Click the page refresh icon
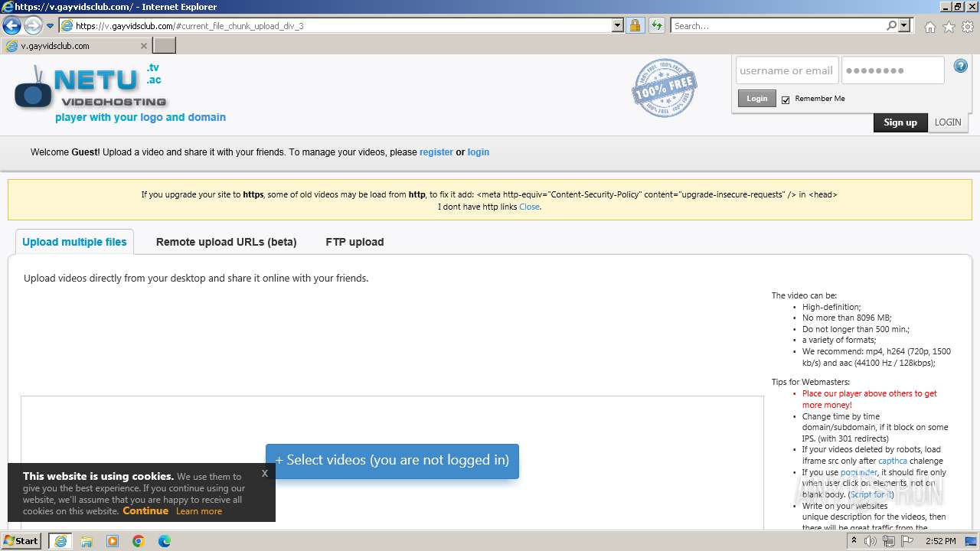 (x=656, y=25)
